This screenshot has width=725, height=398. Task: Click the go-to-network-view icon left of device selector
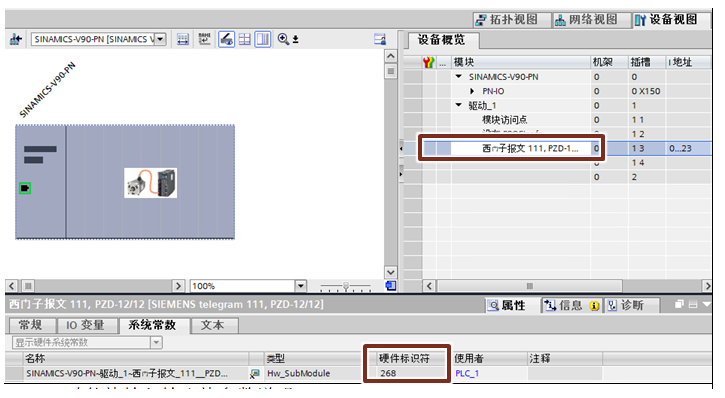tap(16, 39)
